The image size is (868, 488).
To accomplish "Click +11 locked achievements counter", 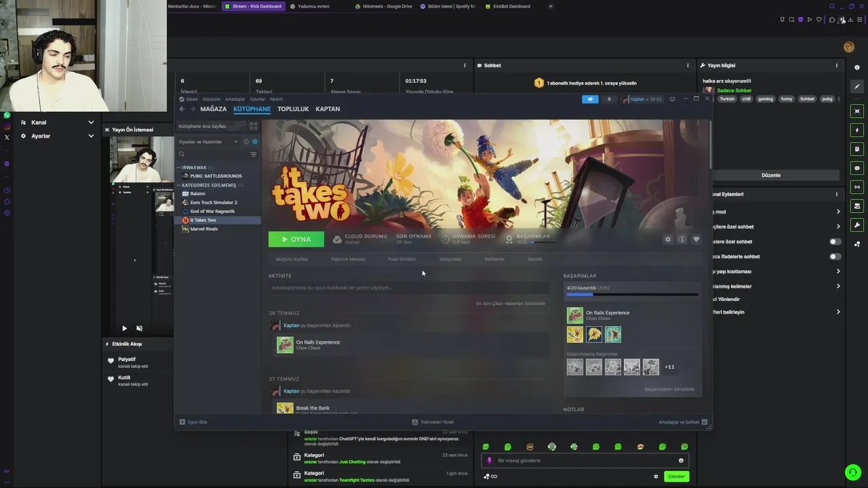I will pyautogui.click(x=669, y=367).
